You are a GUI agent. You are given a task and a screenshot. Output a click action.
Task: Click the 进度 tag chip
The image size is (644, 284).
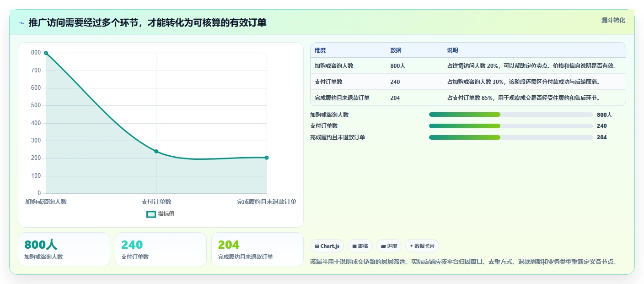coord(389,246)
